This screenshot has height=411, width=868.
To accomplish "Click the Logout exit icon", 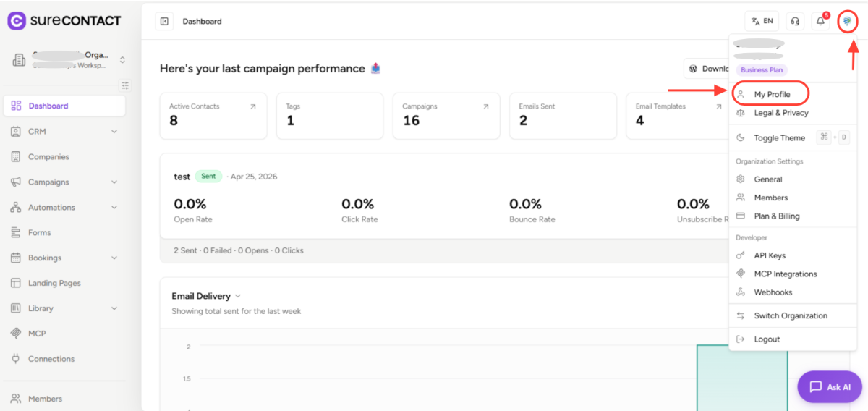I will tap(740, 339).
